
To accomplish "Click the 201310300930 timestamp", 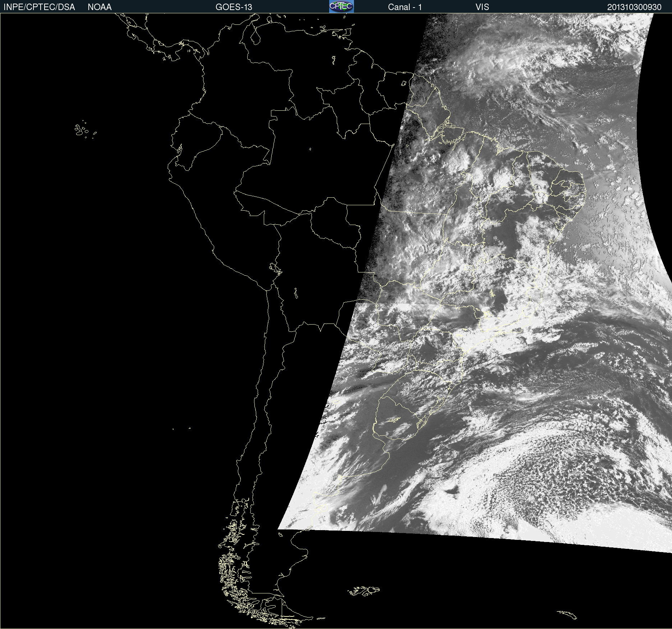I will point(634,7).
